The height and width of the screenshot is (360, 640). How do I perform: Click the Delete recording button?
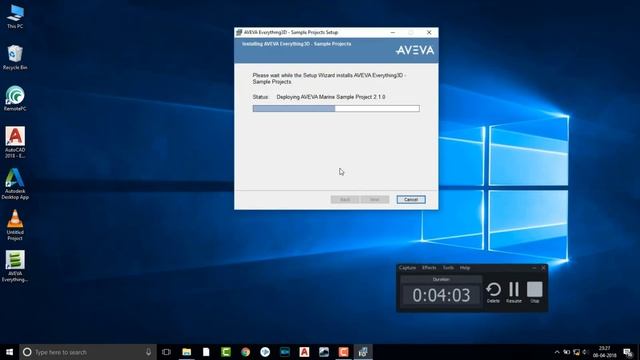point(493,293)
